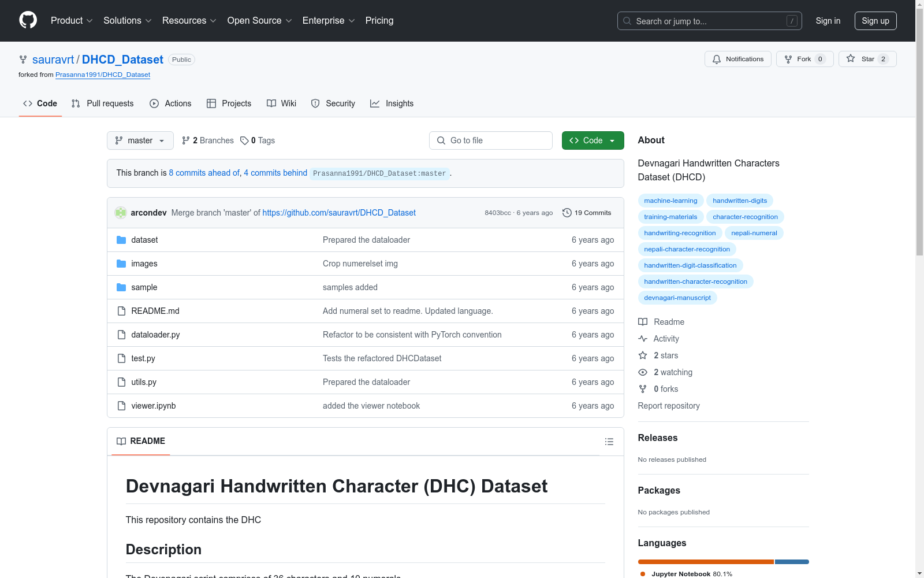The image size is (924, 578).
Task: Click the search magnifier icon in header
Action: [627, 21]
